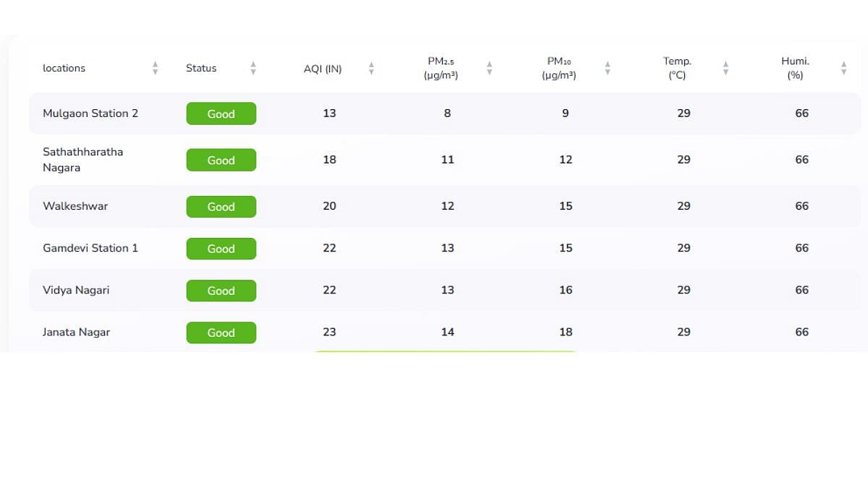Viewport: 868px width, 488px height.
Task: Click the sort arrows beside locations column
Action: point(155,68)
